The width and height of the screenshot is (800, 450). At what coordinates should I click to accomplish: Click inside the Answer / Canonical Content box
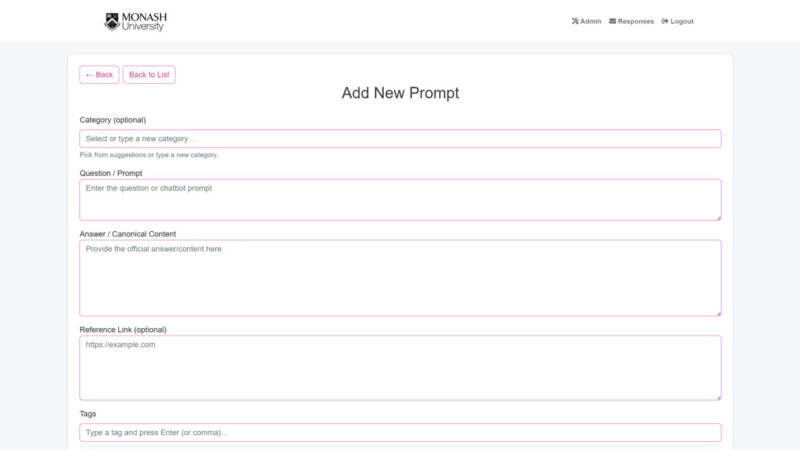[400, 277]
